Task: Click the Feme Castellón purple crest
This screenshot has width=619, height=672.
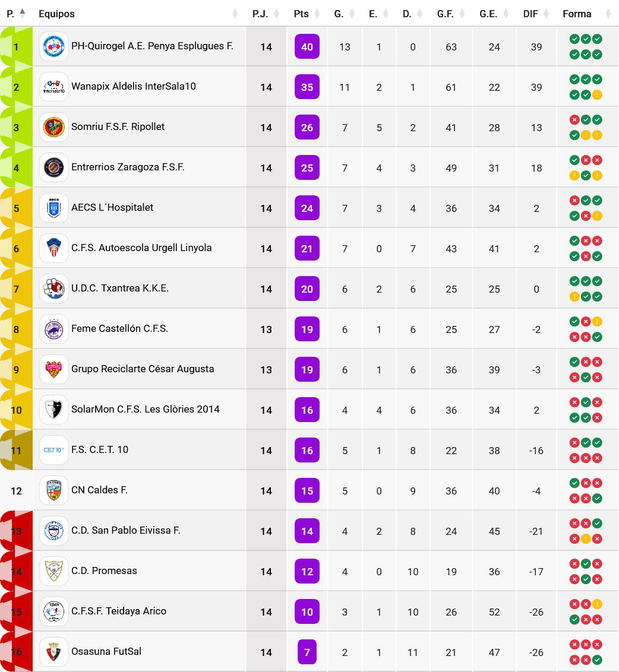Action: click(x=54, y=329)
